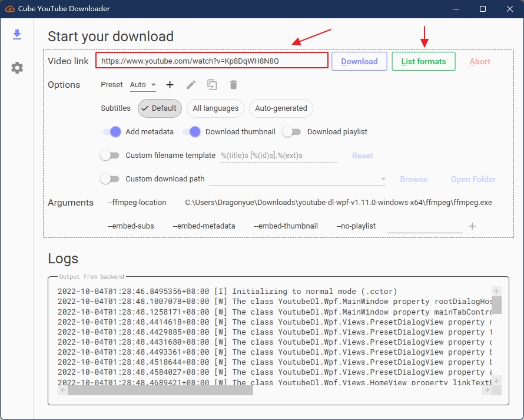Close the Cube YouTube Downloader window
524x420 pixels.
click(x=510, y=9)
